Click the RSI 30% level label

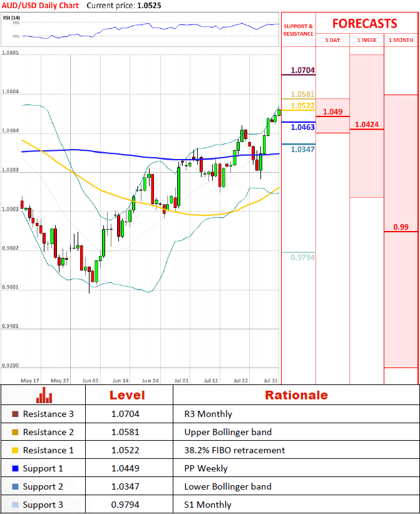click(16, 36)
